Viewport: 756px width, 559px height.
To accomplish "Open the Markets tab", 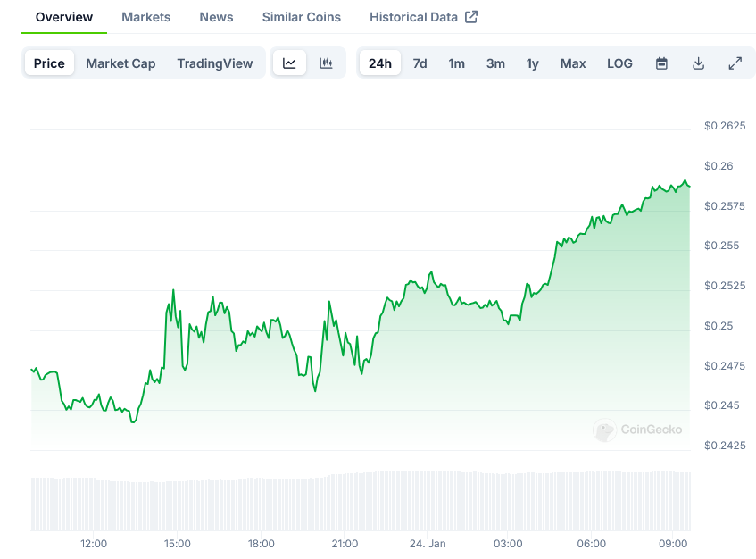I will [x=145, y=17].
